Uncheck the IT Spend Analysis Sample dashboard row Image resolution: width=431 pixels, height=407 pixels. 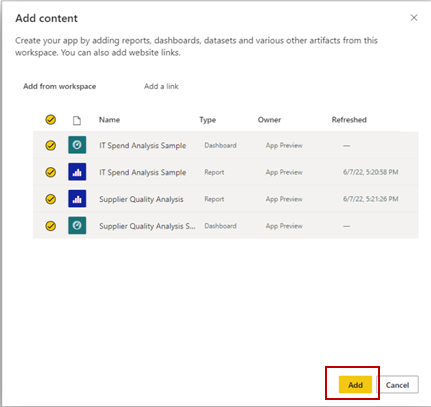point(51,145)
